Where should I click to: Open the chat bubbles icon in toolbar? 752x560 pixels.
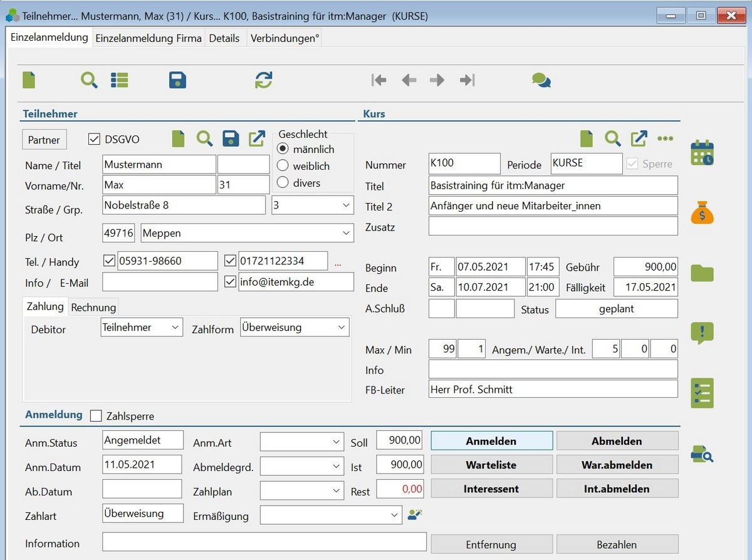541,80
